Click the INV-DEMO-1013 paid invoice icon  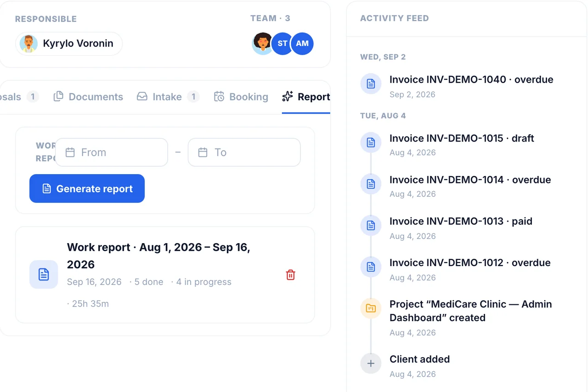pos(371,225)
